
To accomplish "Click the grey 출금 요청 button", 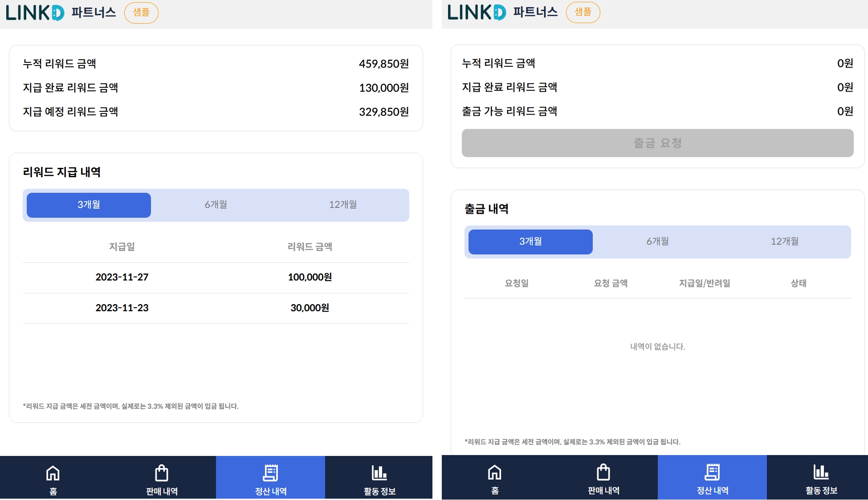I will click(x=658, y=143).
